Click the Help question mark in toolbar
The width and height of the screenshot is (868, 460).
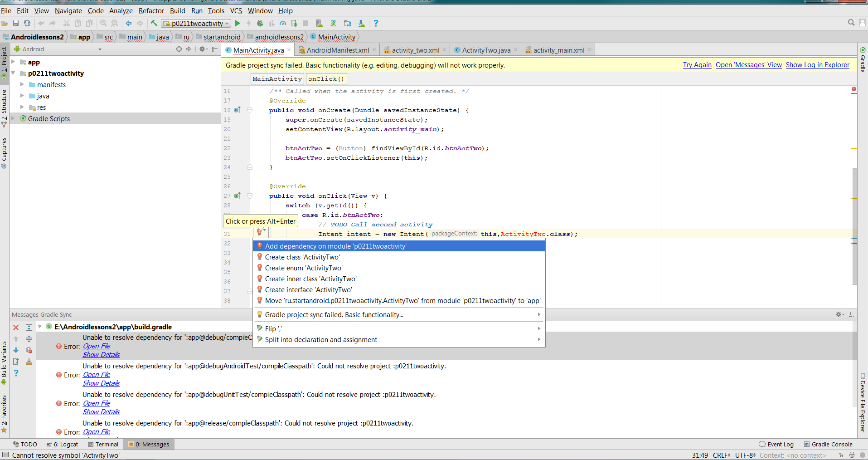376,23
